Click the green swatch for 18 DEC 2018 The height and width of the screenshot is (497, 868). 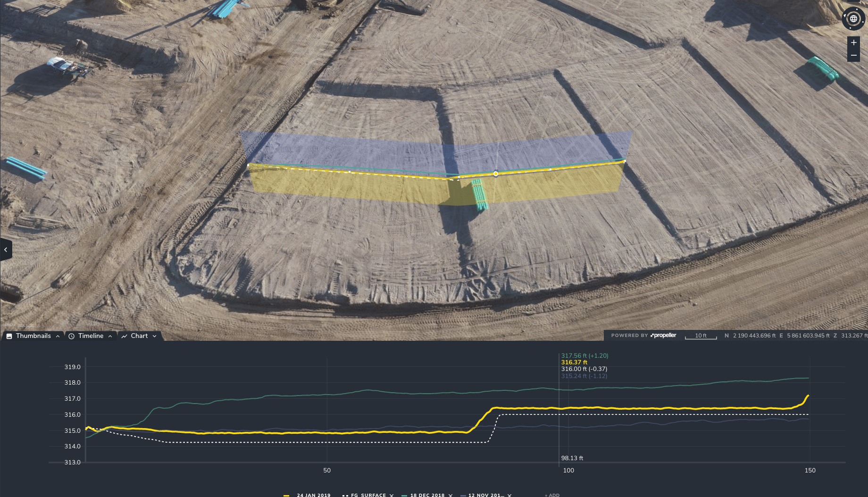click(404, 496)
